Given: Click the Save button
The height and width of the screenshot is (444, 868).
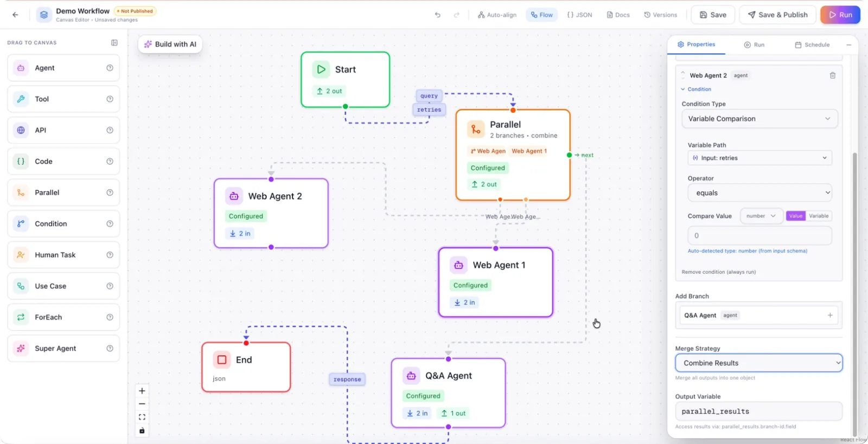Looking at the screenshot, I should click(x=713, y=15).
